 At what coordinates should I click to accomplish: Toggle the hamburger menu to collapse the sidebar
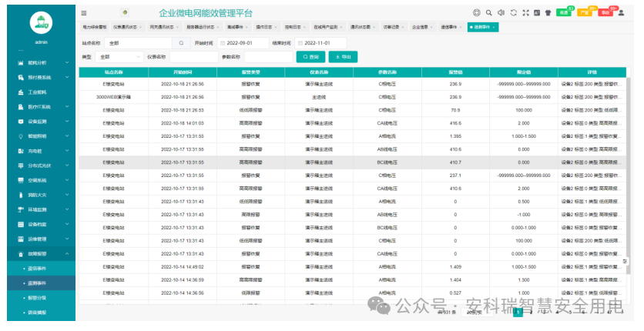(x=84, y=13)
